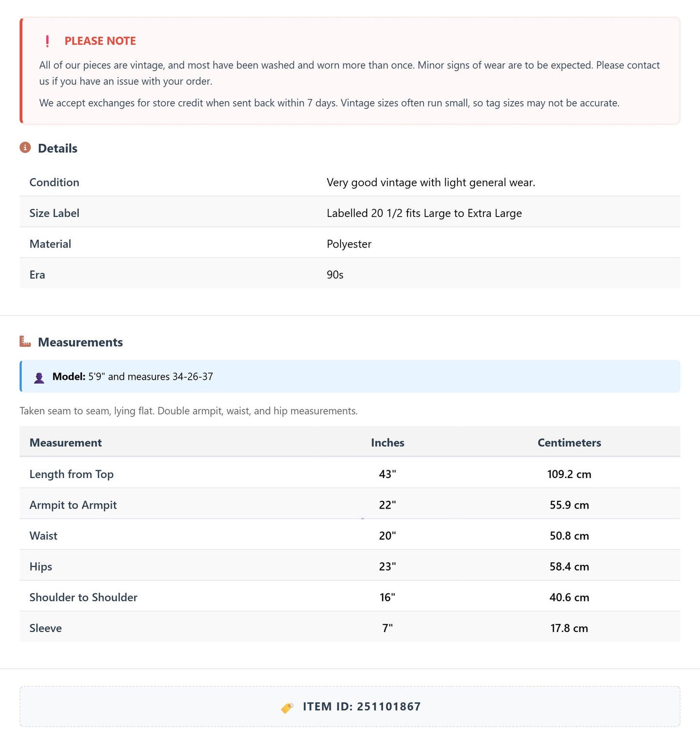Click the Centimeters column header
This screenshot has width=700, height=744.
point(569,443)
